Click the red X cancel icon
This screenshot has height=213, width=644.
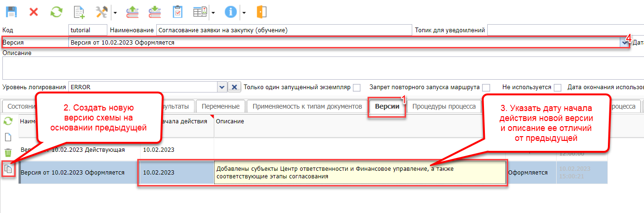[34, 11]
